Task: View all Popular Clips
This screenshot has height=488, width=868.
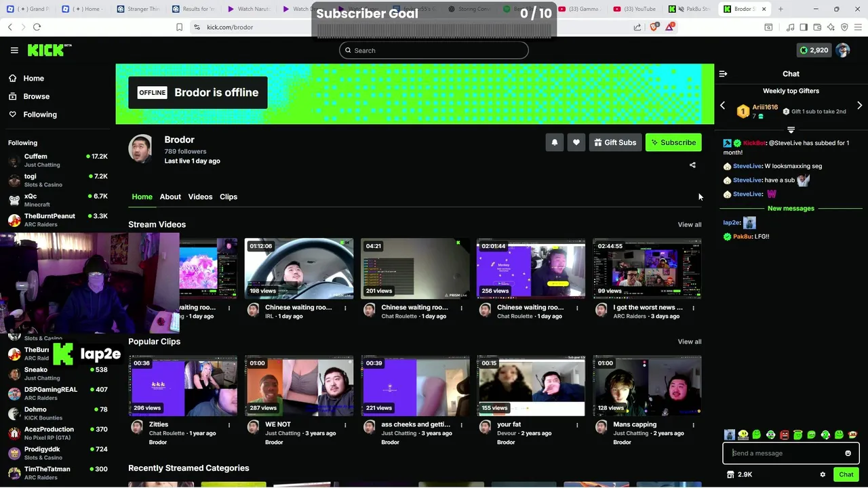Action: point(690,342)
